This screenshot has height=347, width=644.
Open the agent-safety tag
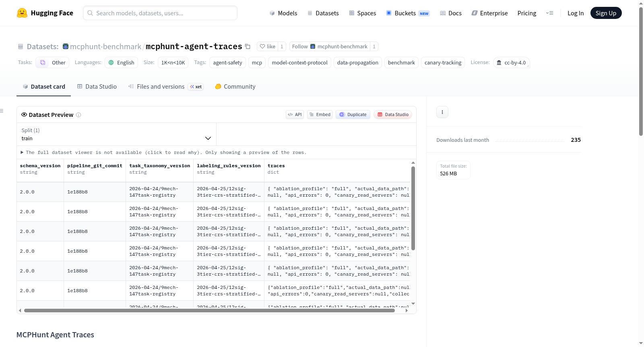coord(227,62)
